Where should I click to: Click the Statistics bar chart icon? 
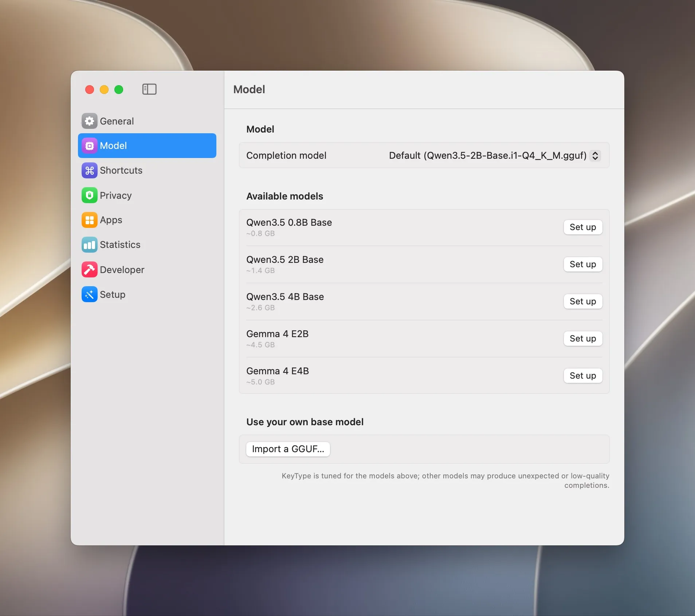(x=90, y=245)
